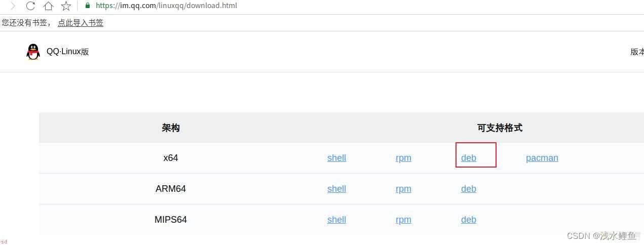Download the MIPS64 rpm package

[x=403, y=220]
